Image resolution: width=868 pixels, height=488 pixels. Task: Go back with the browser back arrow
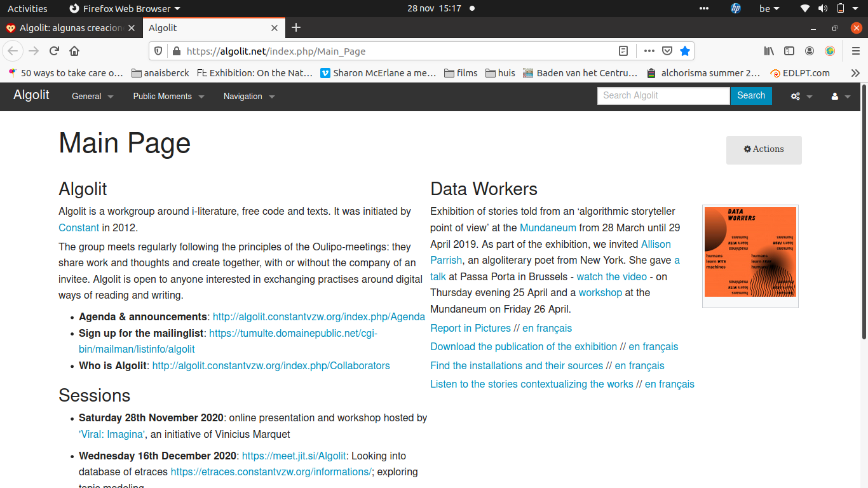click(13, 51)
